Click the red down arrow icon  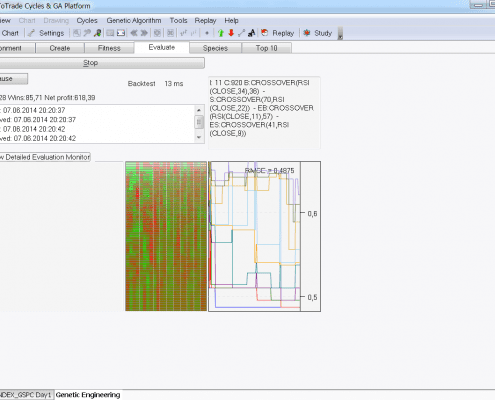point(231,33)
